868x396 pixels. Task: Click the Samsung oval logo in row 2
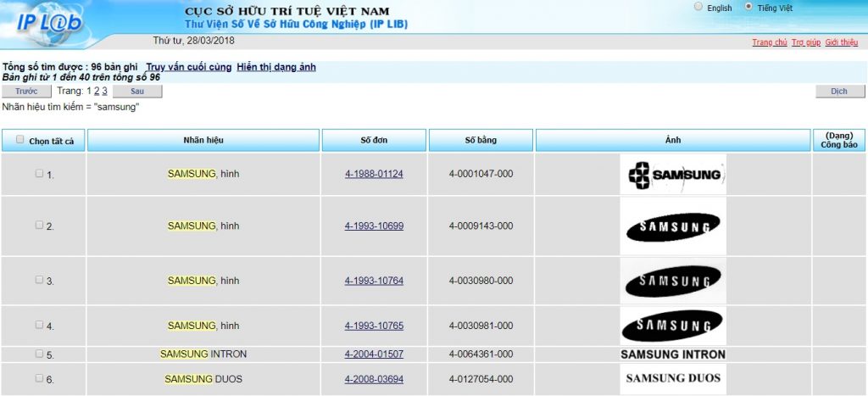pyautogui.click(x=673, y=226)
